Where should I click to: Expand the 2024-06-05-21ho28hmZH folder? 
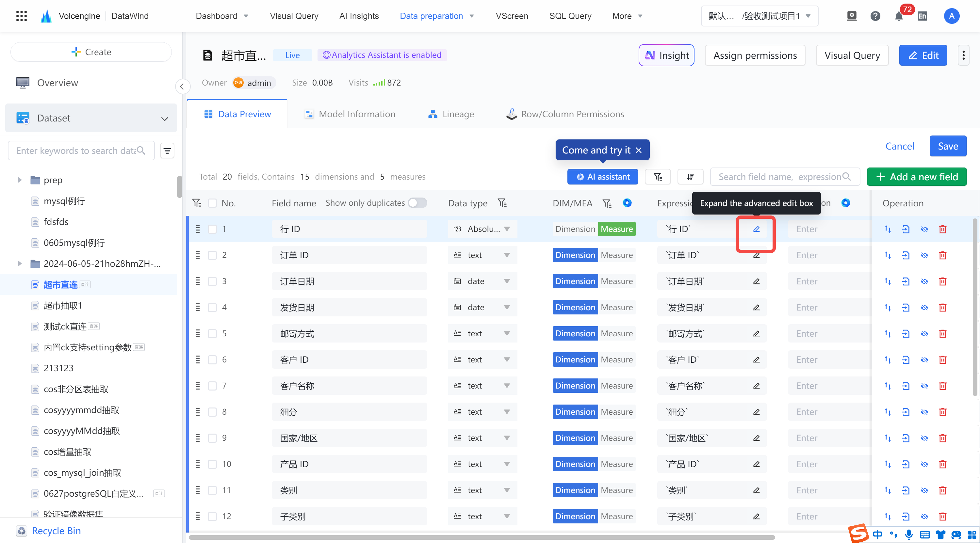[19, 264]
